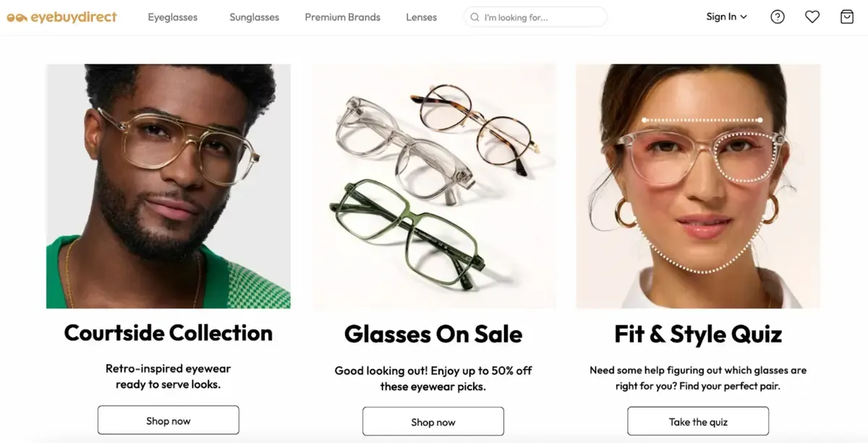Click the Sign In link
868x443 pixels.
click(720, 16)
